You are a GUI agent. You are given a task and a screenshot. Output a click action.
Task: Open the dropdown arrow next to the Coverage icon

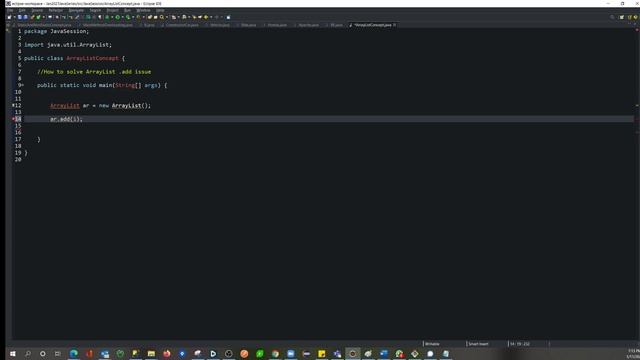(x=133, y=17)
